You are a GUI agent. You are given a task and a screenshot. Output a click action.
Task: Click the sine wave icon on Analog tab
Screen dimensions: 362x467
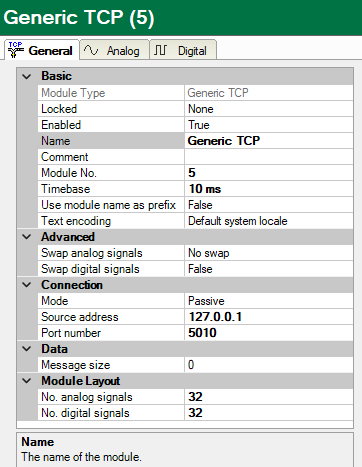tap(91, 50)
